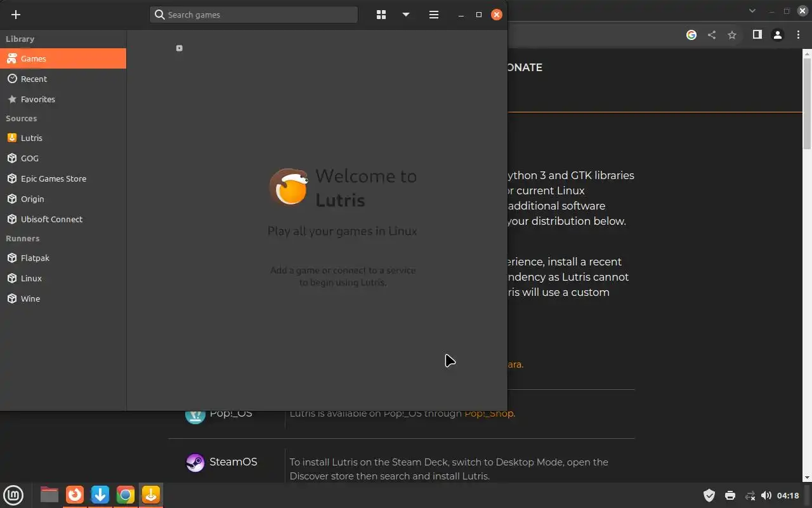Share this page from browser toolbar

click(712, 35)
